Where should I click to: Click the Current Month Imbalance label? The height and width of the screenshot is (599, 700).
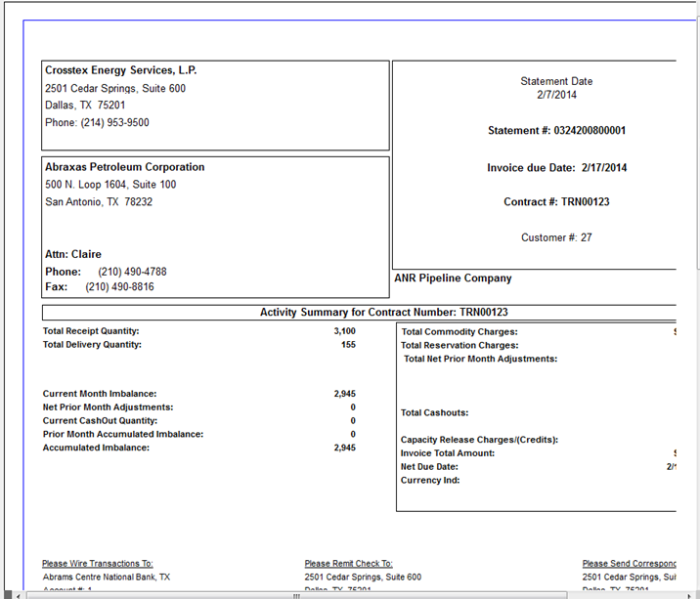coord(100,394)
